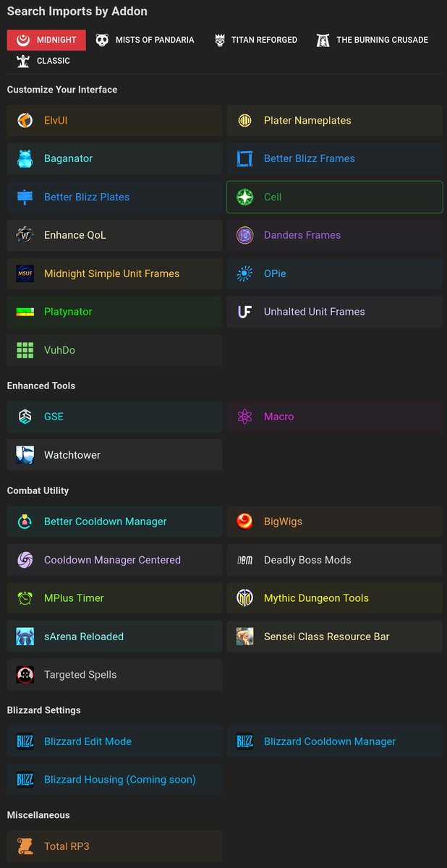Image resolution: width=447 pixels, height=868 pixels.
Task: Switch to The Burning Crusade tab
Action: point(372,40)
